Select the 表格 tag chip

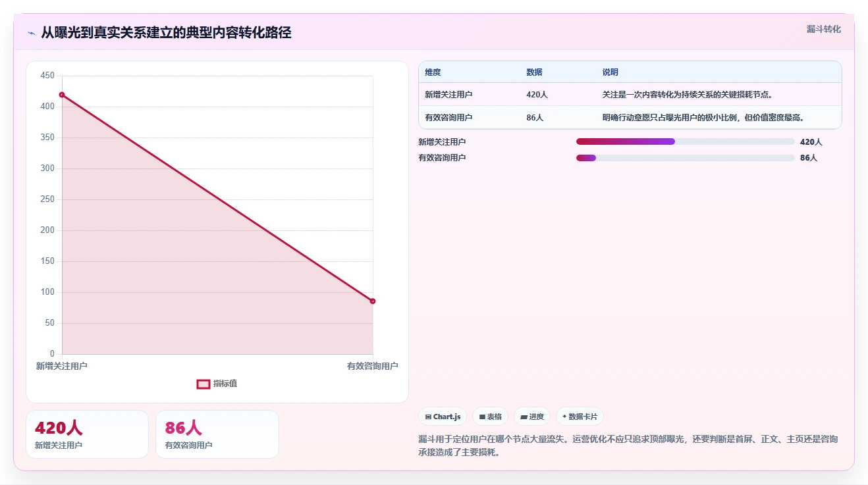(490, 417)
